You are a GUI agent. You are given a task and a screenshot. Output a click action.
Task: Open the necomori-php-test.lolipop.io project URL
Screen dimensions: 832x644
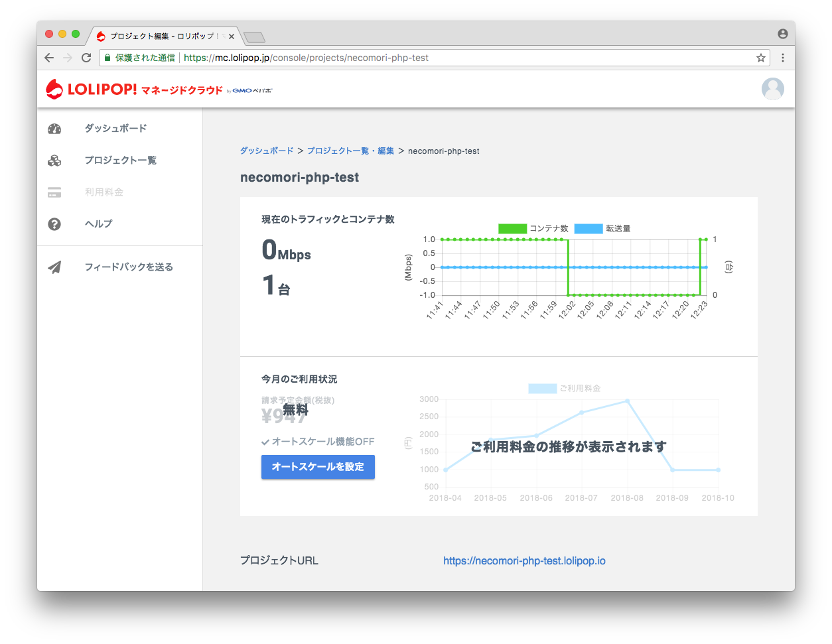[524, 561]
